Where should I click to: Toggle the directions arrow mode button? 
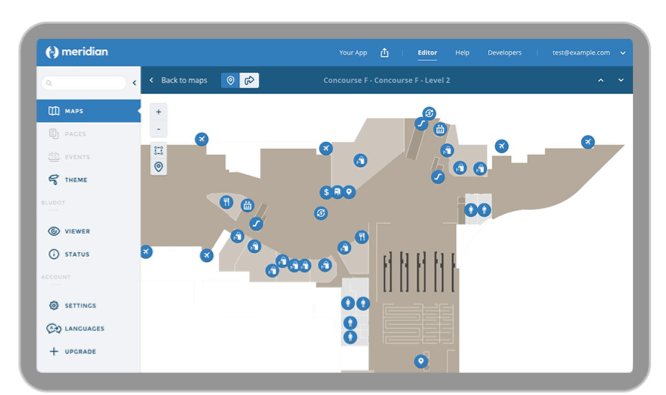pos(249,80)
